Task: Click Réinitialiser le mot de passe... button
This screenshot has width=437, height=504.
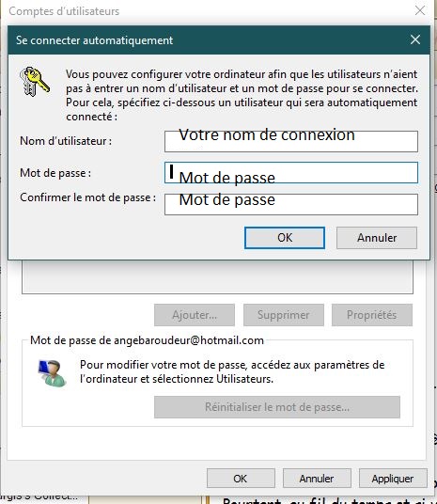Action: point(277,407)
